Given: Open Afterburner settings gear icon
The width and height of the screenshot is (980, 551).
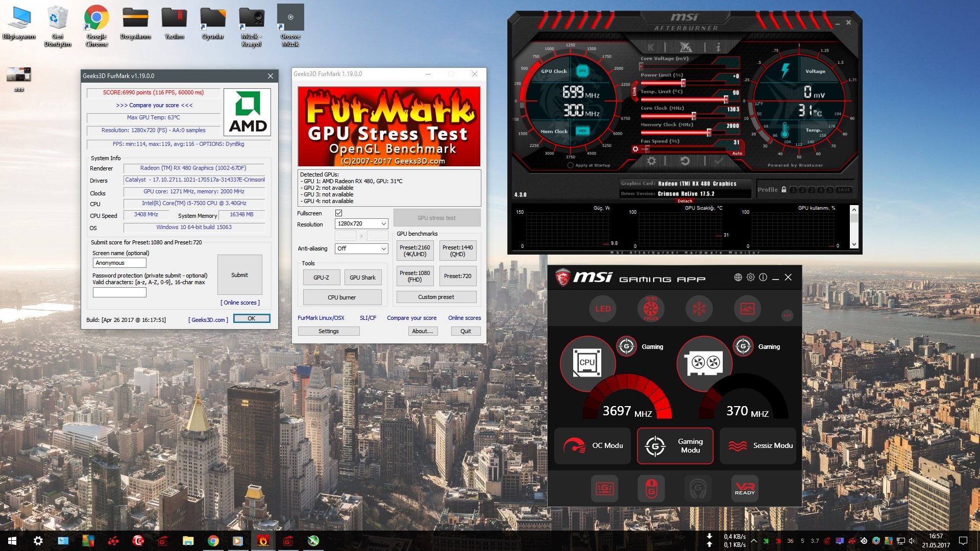Looking at the screenshot, I should coord(651,161).
